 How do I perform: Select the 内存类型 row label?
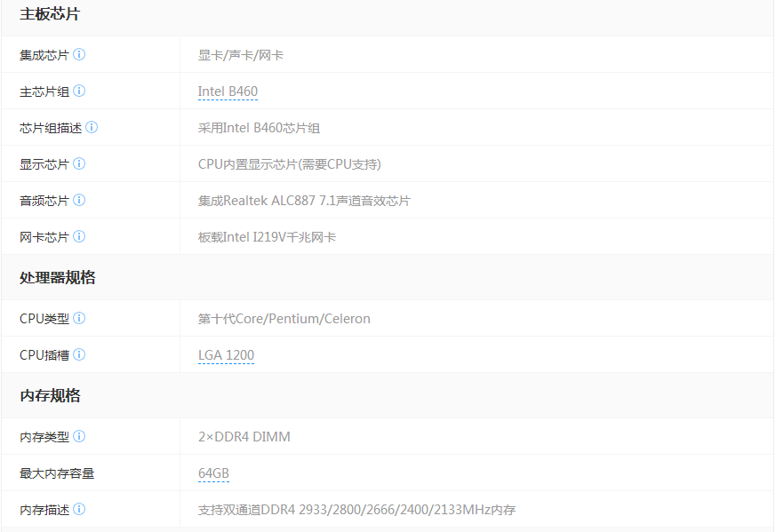coord(44,437)
